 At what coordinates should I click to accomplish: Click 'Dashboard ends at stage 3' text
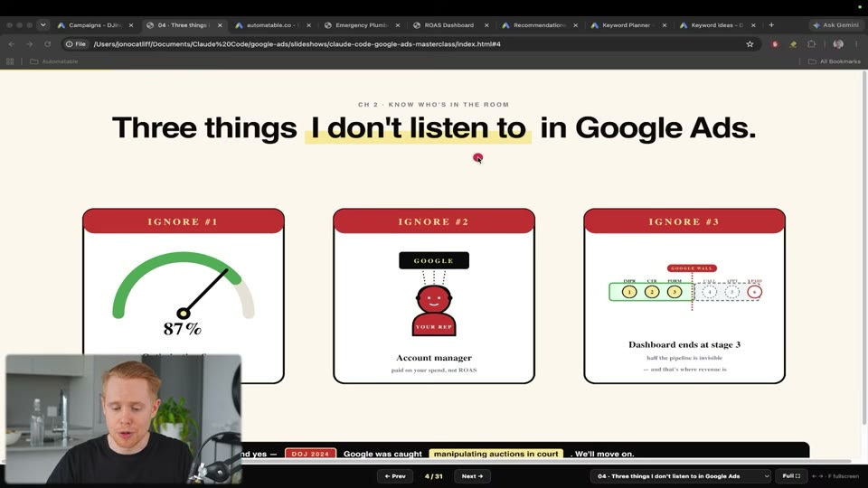(x=684, y=344)
